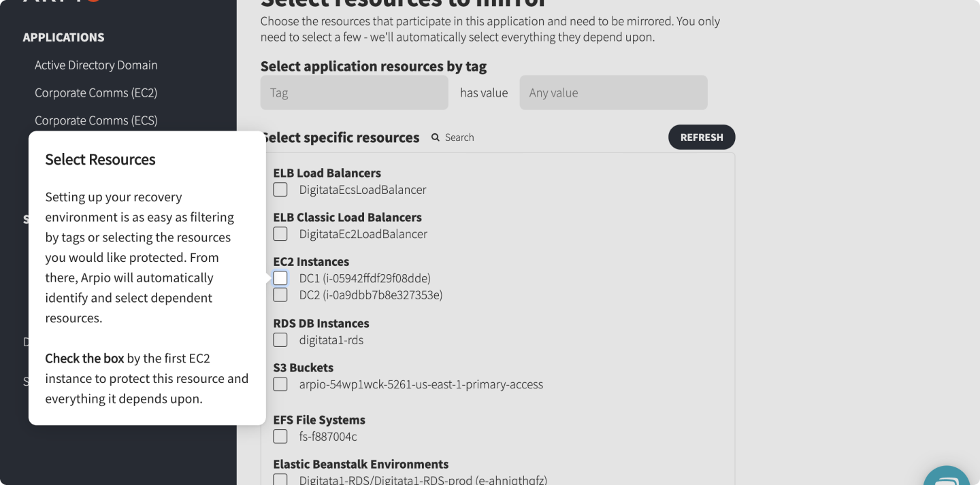Click the search magnifier icon
The height and width of the screenshot is (485, 980).
436,137
